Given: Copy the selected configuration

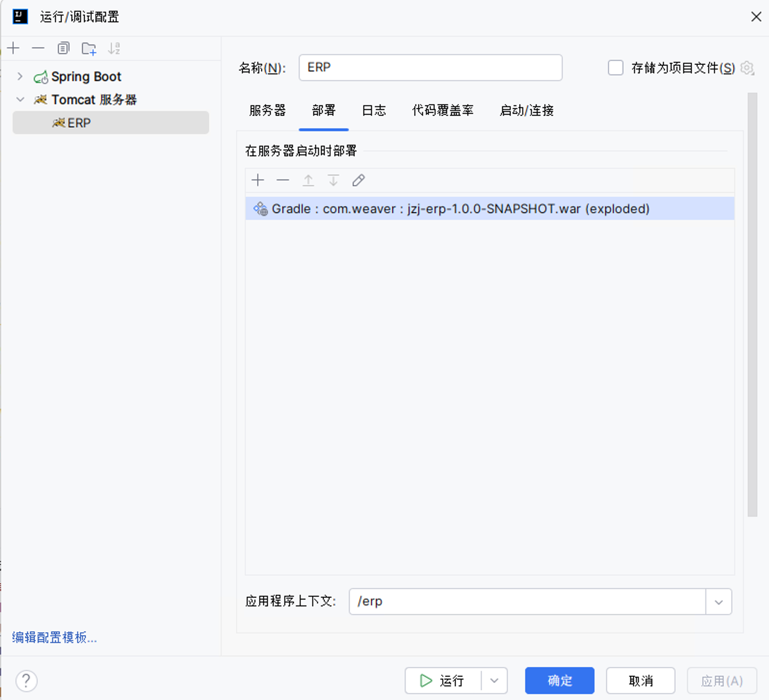Looking at the screenshot, I should (63, 48).
